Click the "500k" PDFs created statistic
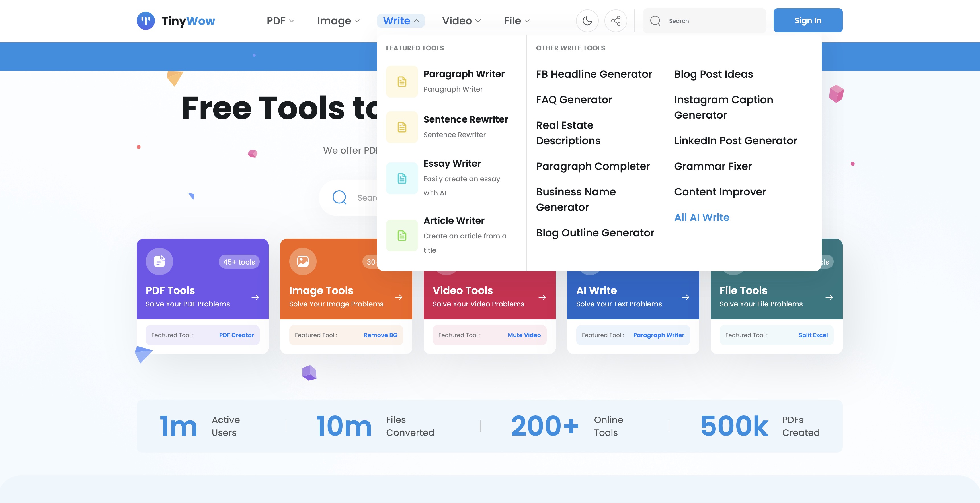980x503 pixels. [x=734, y=426]
